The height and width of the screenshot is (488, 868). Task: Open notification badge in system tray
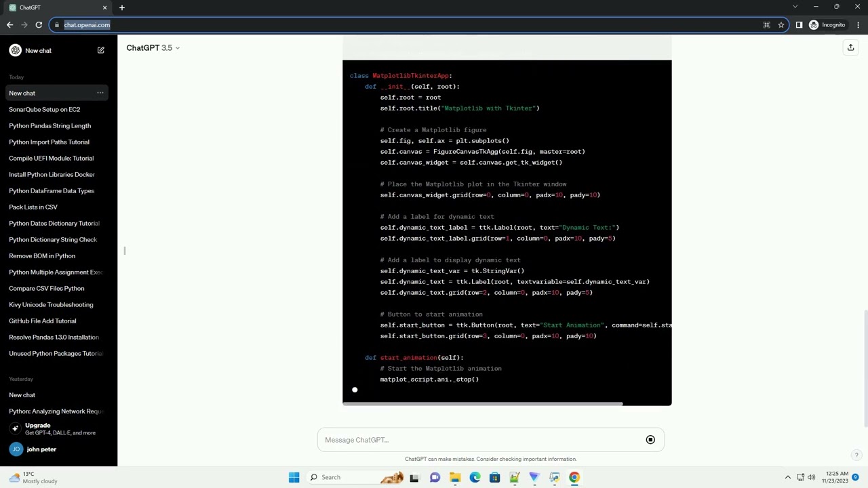[x=856, y=477]
